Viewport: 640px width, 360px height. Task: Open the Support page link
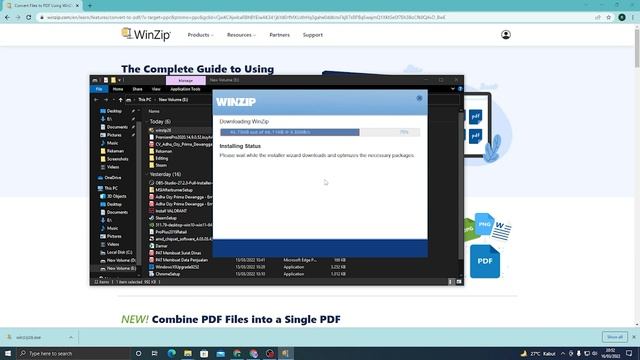(313, 35)
